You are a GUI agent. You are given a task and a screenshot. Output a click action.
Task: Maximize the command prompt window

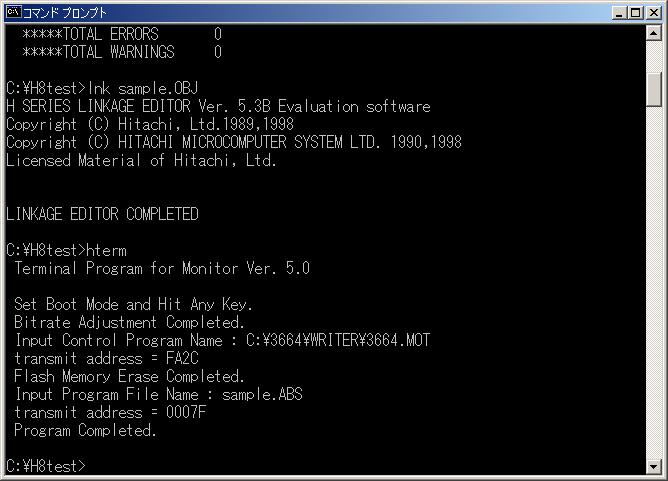pos(635,13)
